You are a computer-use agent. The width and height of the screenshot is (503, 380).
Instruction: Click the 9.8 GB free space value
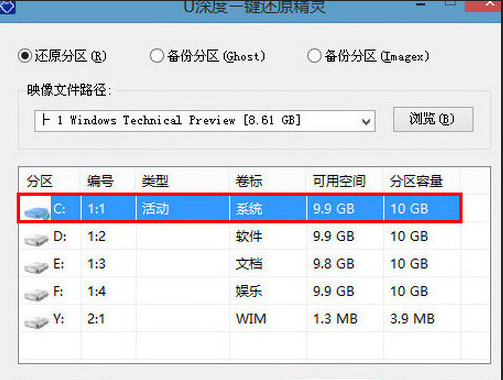[333, 264]
